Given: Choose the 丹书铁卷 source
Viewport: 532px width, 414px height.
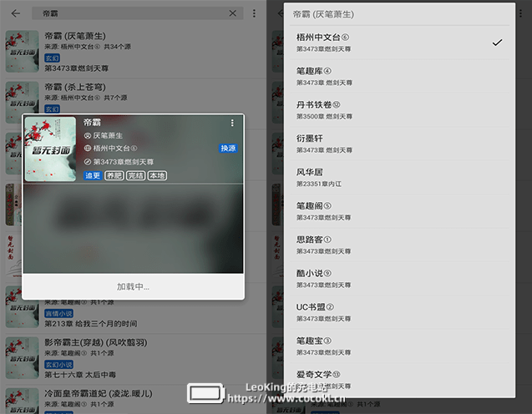Looking at the screenshot, I should tap(399, 110).
